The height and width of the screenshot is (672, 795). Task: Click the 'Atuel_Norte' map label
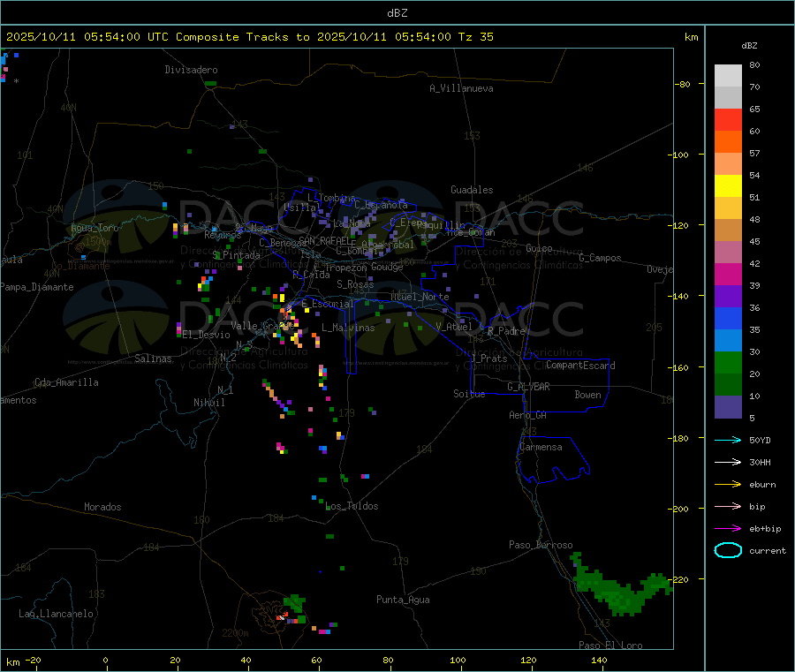pyautogui.click(x=420, y=297)
